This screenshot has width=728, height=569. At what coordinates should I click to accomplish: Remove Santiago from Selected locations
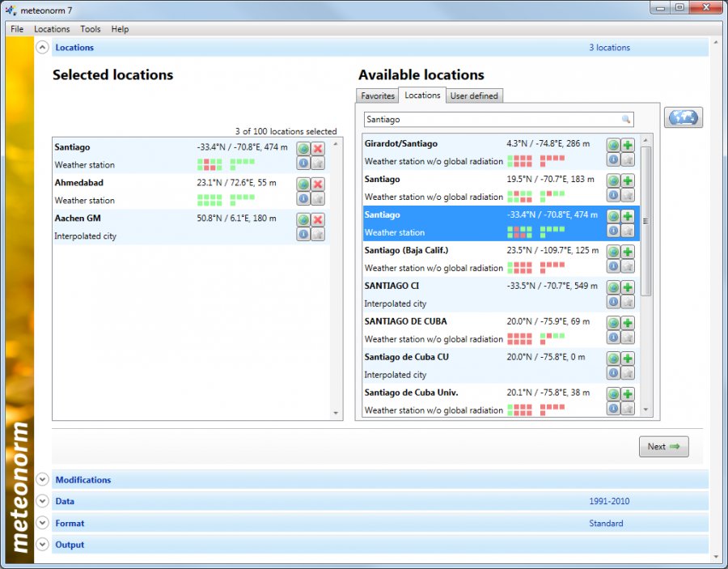click(318, 149)
